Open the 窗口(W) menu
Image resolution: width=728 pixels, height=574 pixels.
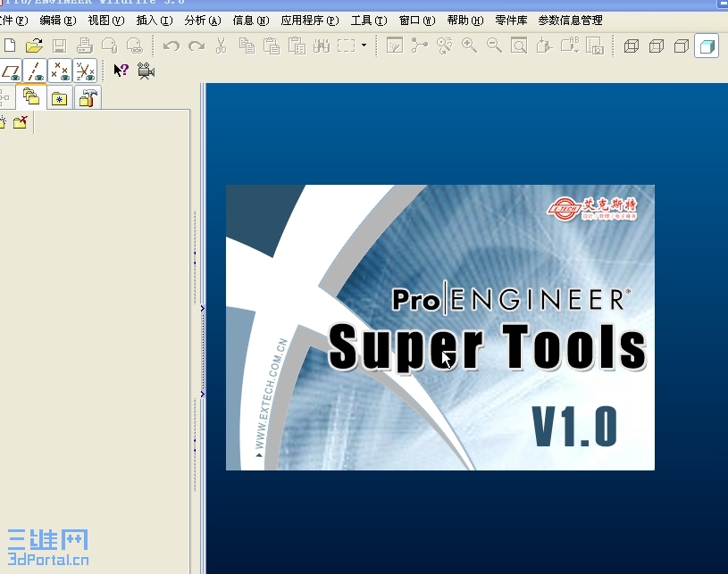pyautogui.click(x=417, y=21)
